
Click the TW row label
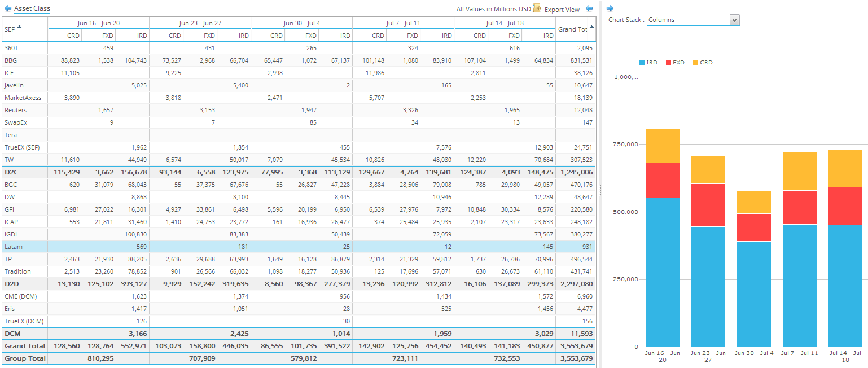point(8,160)
